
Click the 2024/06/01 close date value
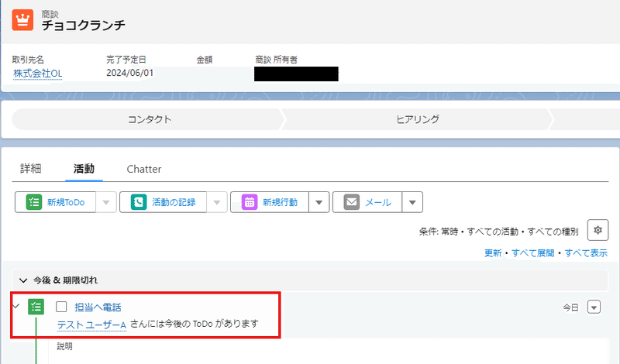[x=129, y=73]
